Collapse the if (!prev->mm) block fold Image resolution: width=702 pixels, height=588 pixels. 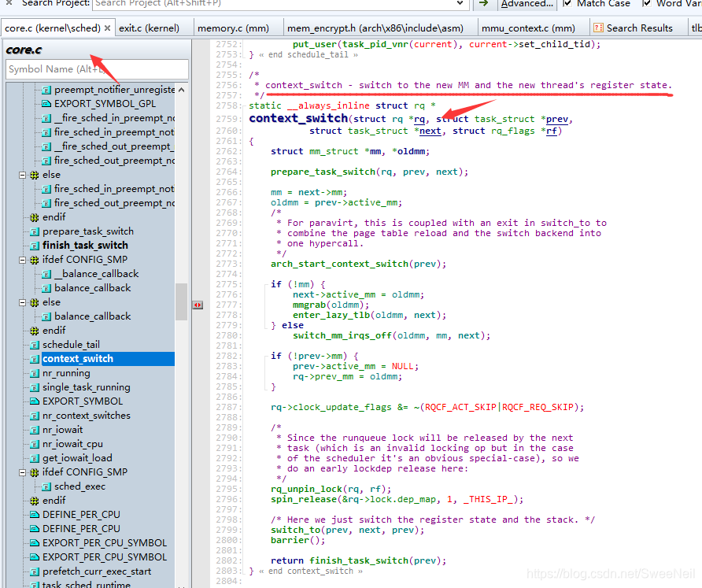point(268,357)
